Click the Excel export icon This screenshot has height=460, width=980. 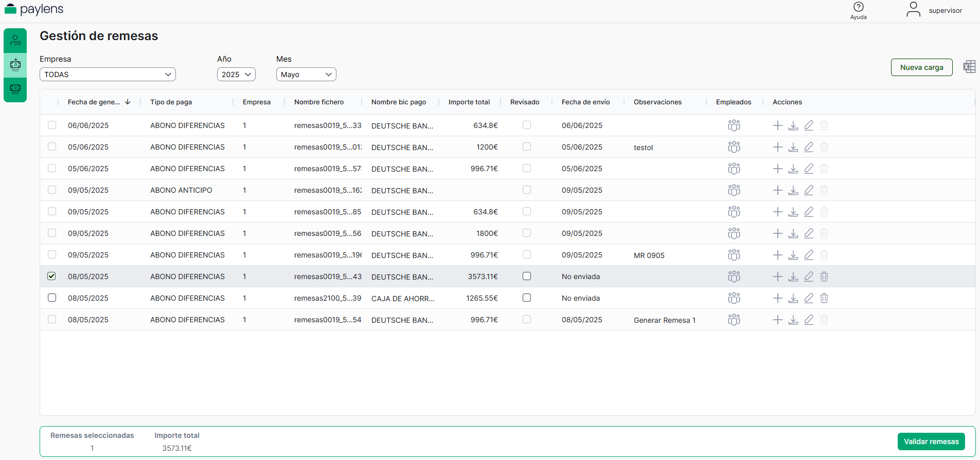[x=969, y=67]
